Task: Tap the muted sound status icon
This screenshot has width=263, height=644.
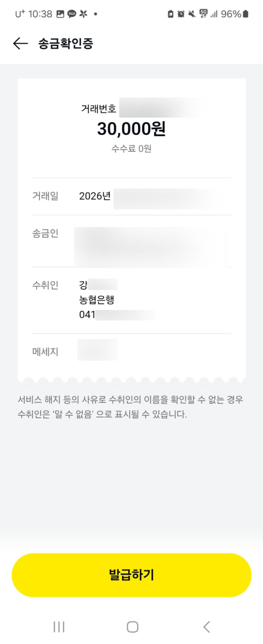Action: coord(192,14)
